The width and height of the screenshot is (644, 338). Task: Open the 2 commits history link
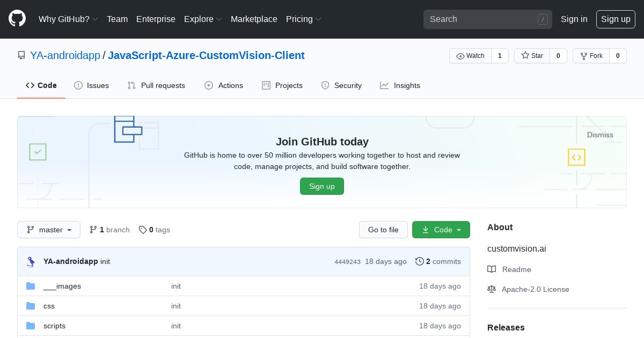[438, 261]
